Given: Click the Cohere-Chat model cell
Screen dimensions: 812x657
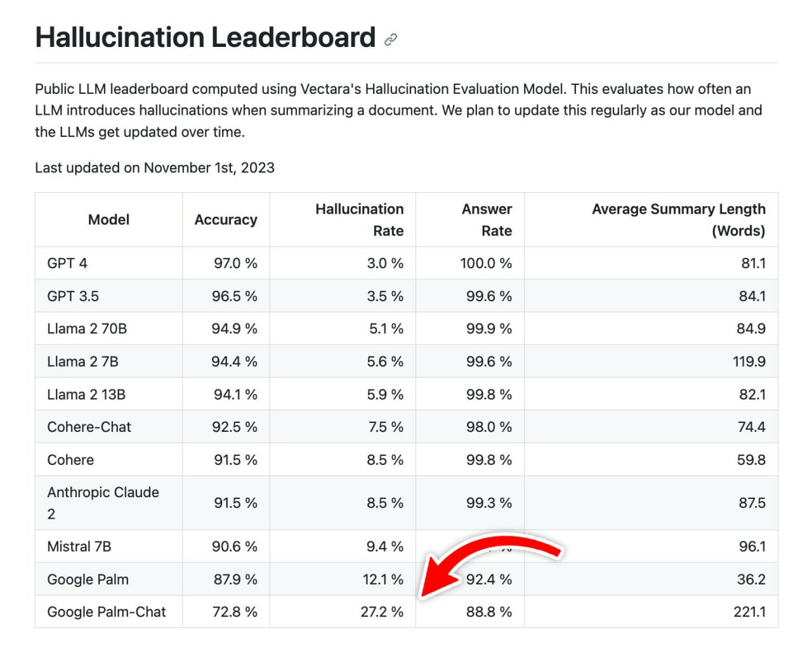Looking at the screenshot, I should 108,427.
